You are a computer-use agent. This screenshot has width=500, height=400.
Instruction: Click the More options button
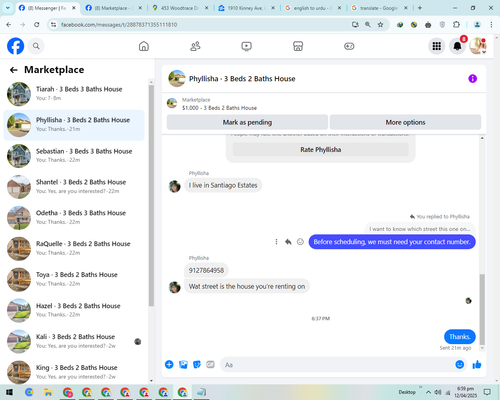(x=405, y=122)
